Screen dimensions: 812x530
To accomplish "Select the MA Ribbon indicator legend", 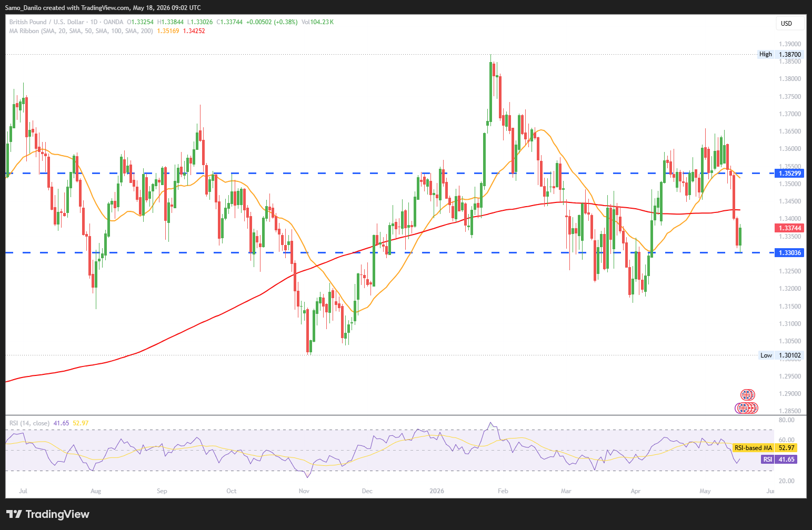I will pos(81,31).
